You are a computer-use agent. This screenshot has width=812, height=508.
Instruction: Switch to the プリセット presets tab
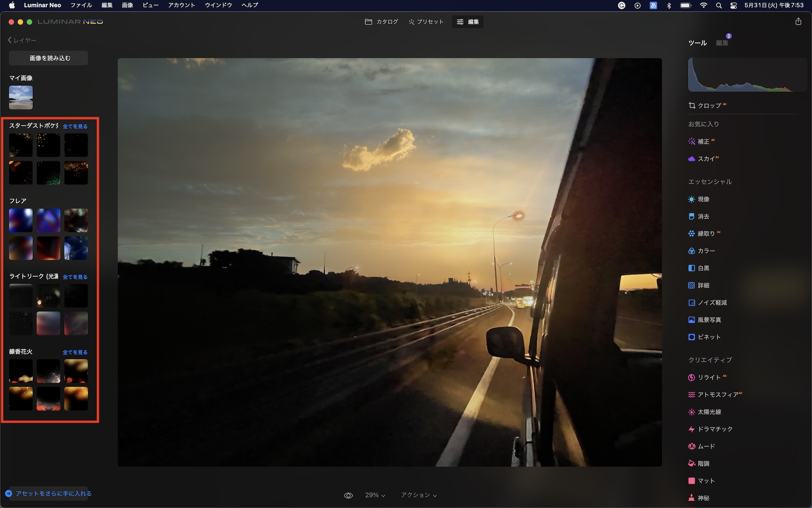tap(426, 22)
